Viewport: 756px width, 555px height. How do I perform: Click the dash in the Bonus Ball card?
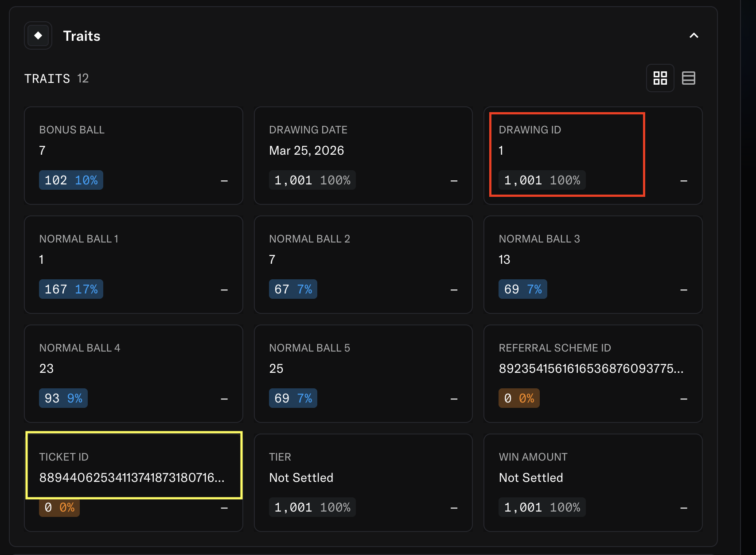(x=224, y=181)
